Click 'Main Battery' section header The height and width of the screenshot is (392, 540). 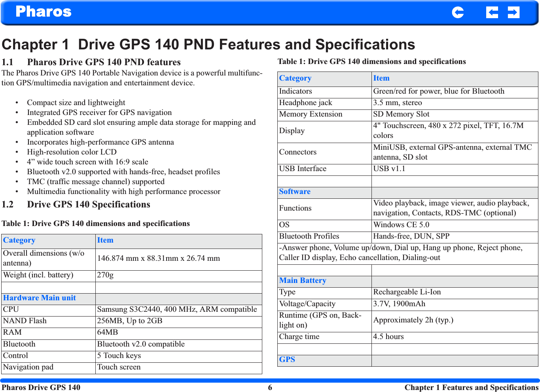303,281
